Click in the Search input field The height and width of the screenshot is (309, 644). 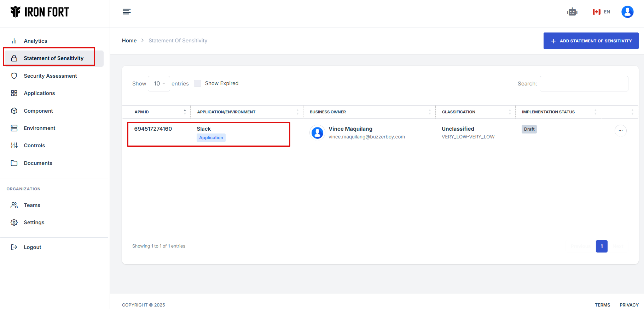[584, 84]
